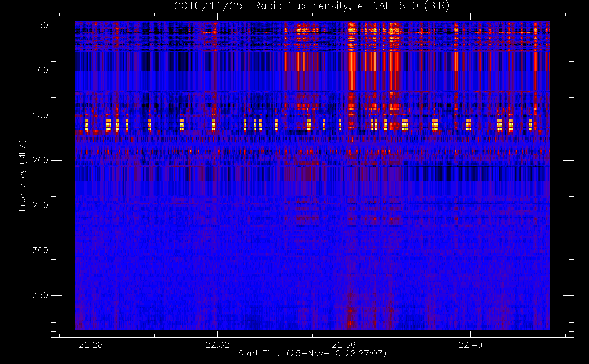The height and width of the screenshot is (364, 589).
Task: Click the 'Frequency (MHZ)' axis label
Action: [x=23, y=175]
